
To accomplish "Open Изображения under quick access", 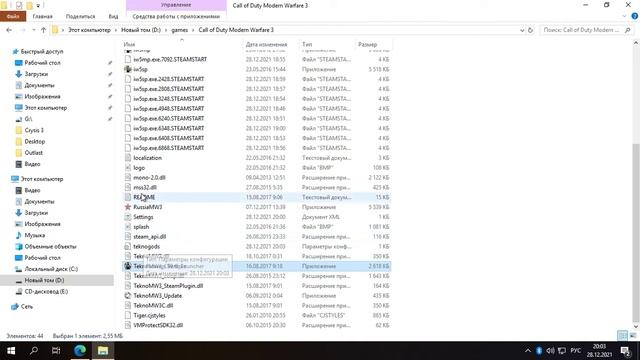I will coord(42,96).
